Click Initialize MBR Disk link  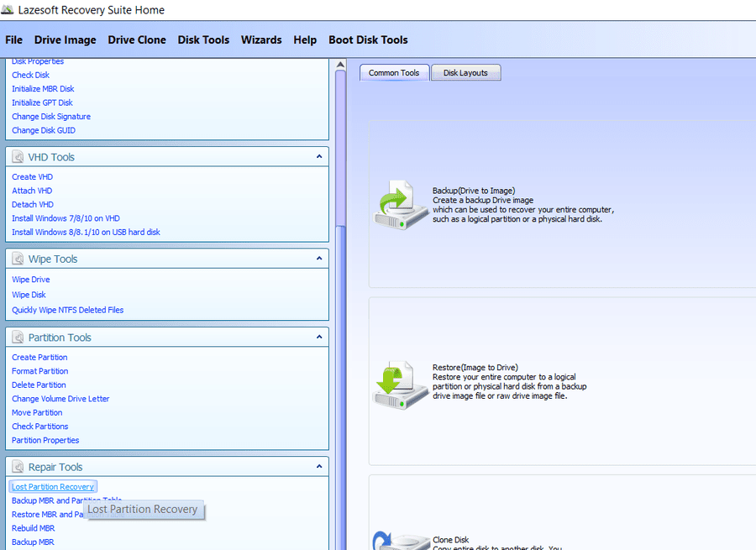pos(44,89)
